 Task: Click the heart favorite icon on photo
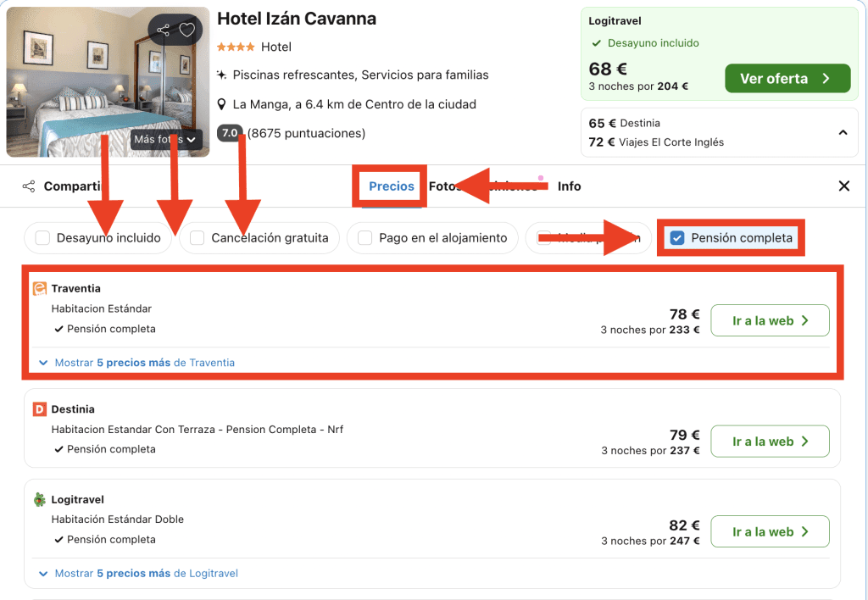187,31
